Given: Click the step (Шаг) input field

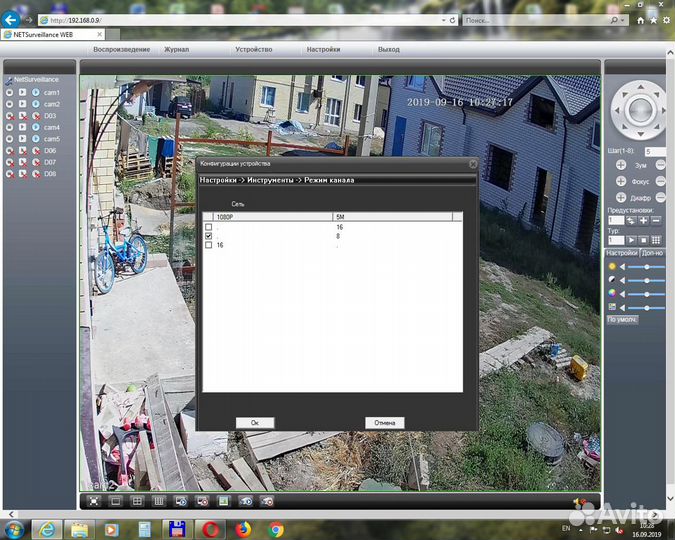Looking at the screenshot, I should [x=653, y=151].
